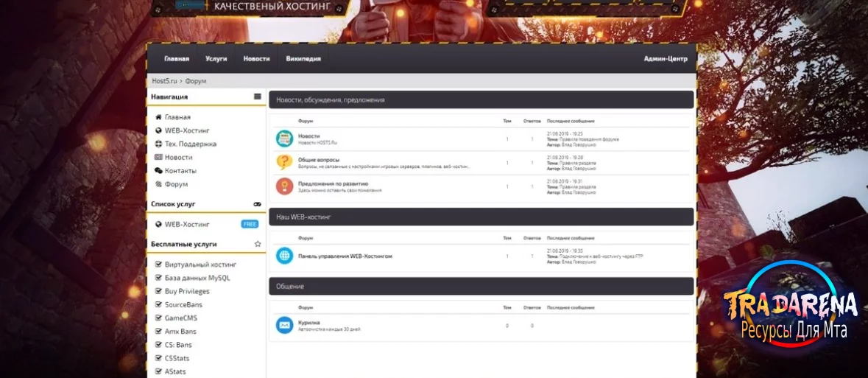Image resolution: width=868 pixels, height=378 pixels.
Task: Collapse the Наш WEB-хостинг section header
Action: pos(481,217)
